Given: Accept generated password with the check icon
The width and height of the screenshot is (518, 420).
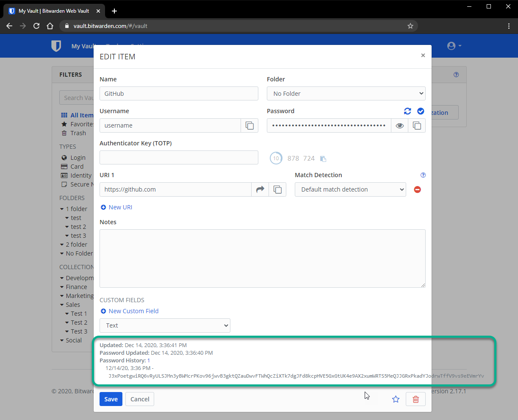Looking at the screenshot, I should tap(420, 111).
